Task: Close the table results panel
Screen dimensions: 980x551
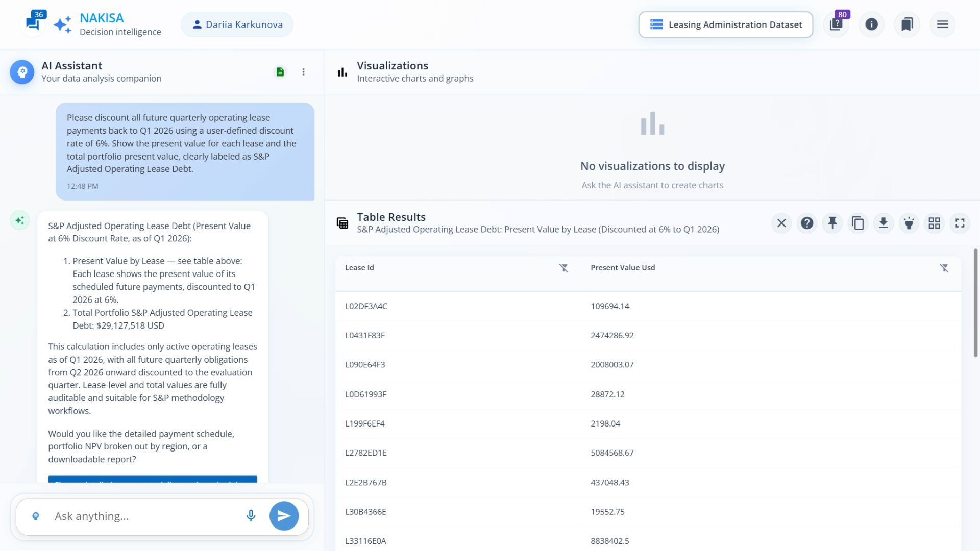Action: click(781, 223)
